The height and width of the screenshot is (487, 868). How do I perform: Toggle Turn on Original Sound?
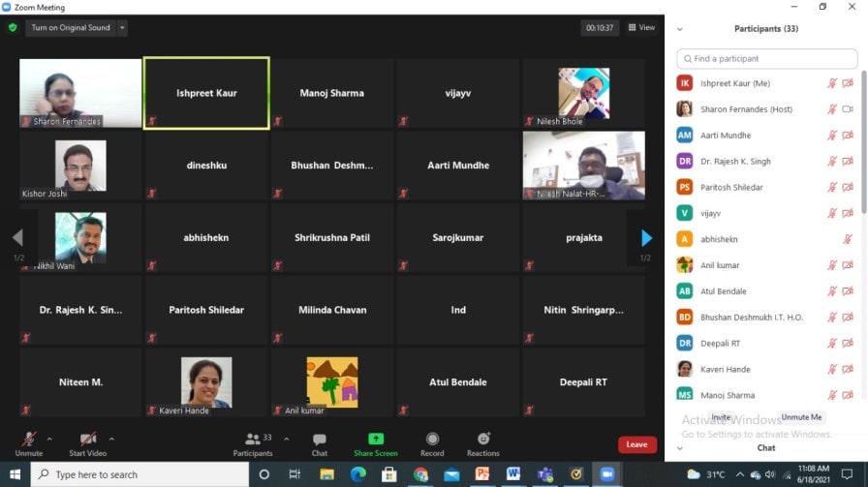71,28
